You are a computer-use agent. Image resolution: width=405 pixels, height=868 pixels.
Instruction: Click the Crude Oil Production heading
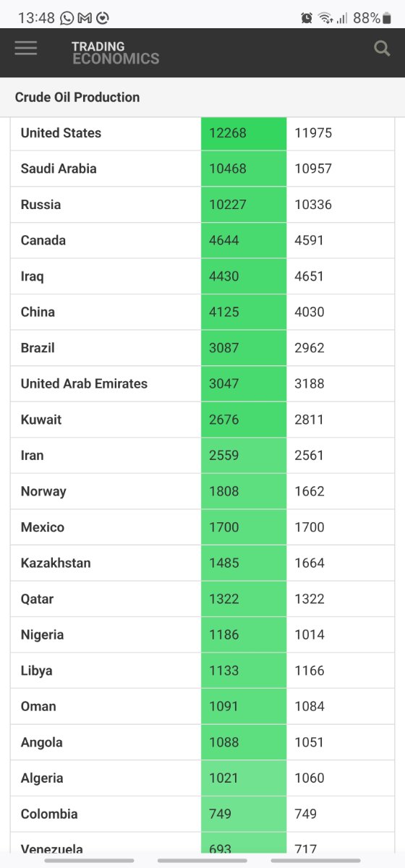point(77,98)
